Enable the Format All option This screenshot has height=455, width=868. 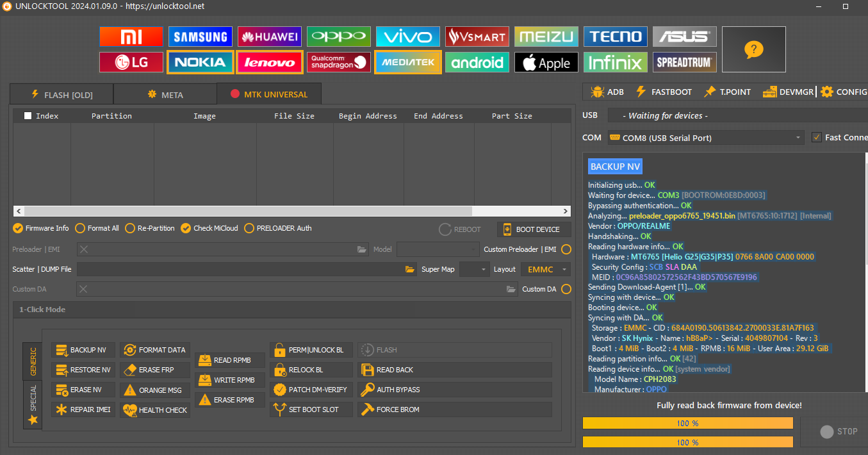point(80,228)
